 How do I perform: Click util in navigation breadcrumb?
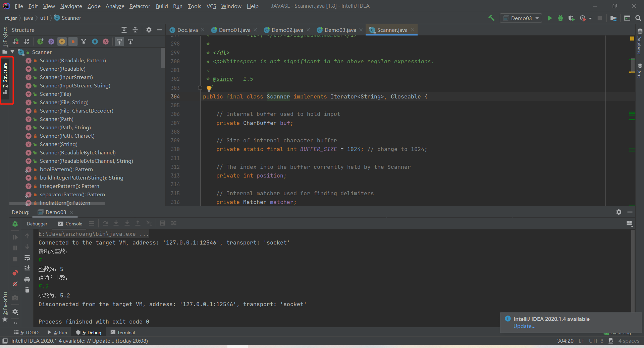(44, 18)
